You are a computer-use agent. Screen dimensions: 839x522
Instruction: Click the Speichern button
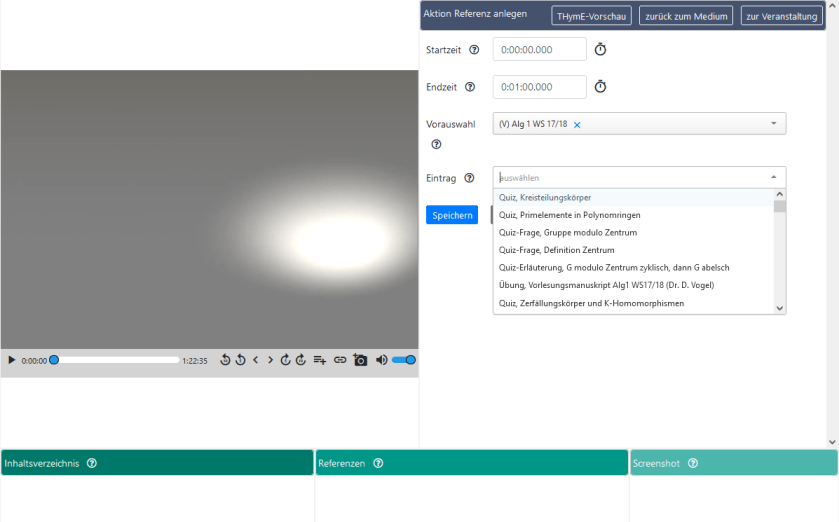point(452,215)
